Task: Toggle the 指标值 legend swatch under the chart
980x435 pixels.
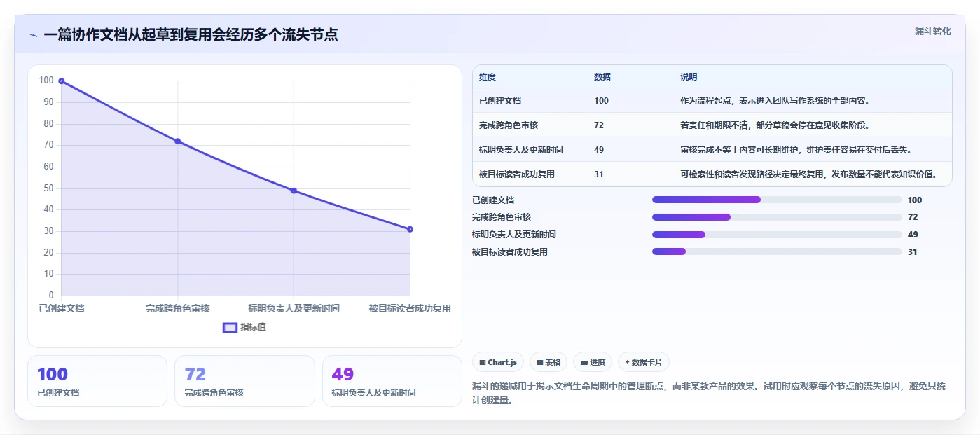Action: pyautogui.click(x=230, y=327)
